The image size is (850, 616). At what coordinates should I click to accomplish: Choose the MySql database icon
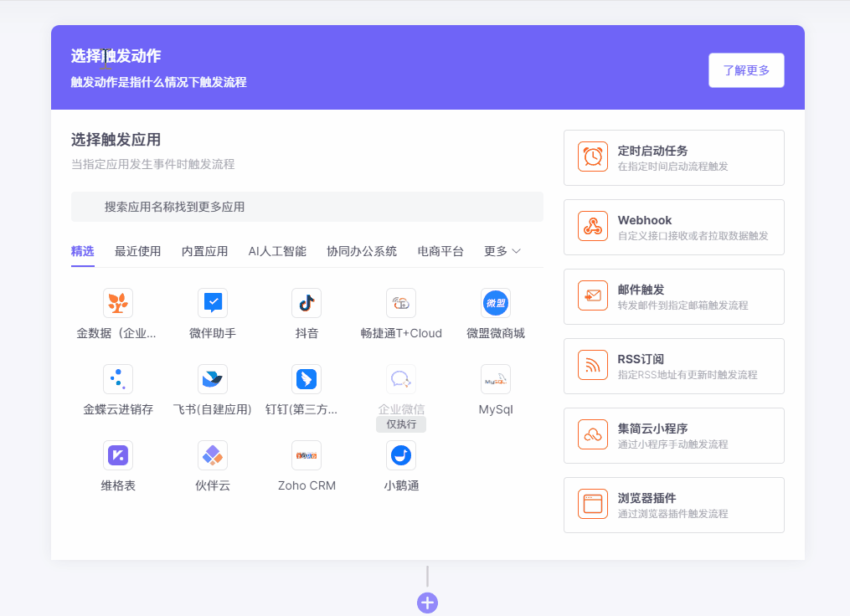pyautogui.click(x=496, y=378)
